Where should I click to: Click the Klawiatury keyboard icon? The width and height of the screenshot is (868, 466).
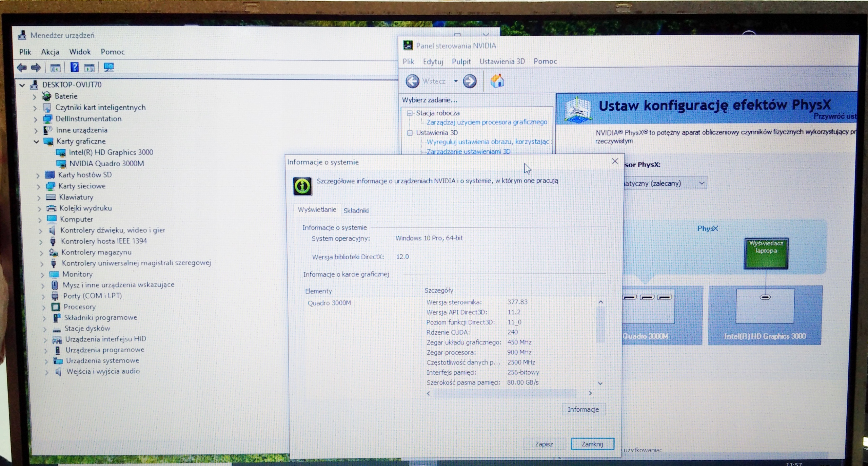pyautogui.click(x=51, y=197)
